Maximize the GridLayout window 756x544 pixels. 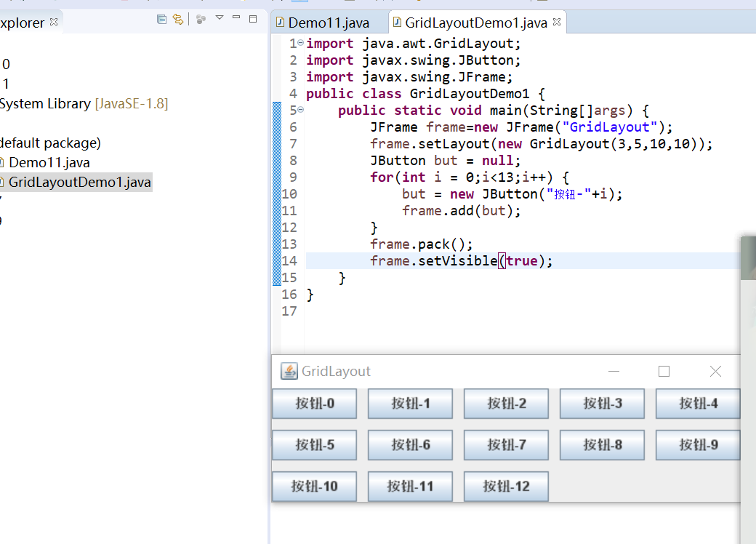tap(664, 371)
